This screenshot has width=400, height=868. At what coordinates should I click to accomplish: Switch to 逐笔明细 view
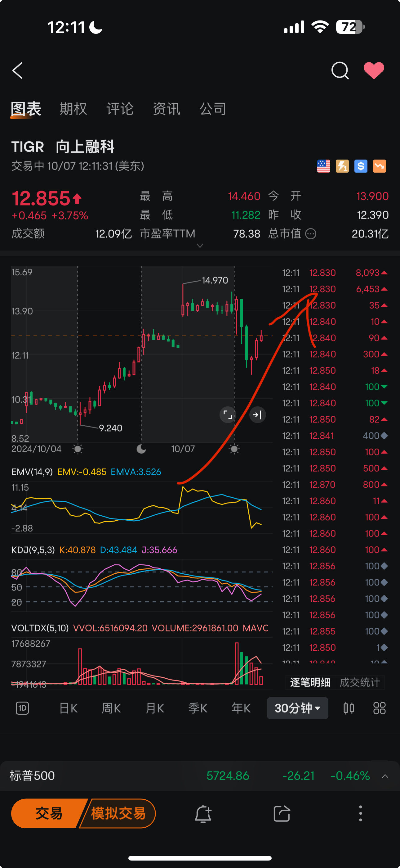tap(310, 682)
